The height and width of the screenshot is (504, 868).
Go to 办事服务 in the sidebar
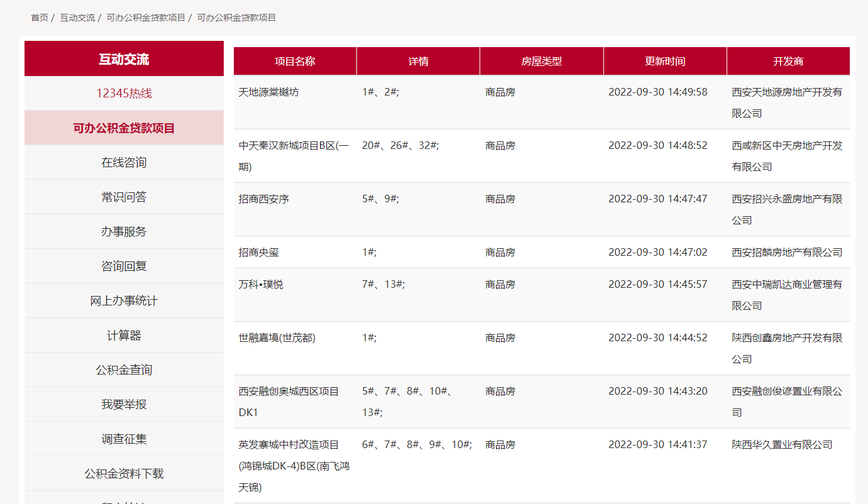(124, 232)
